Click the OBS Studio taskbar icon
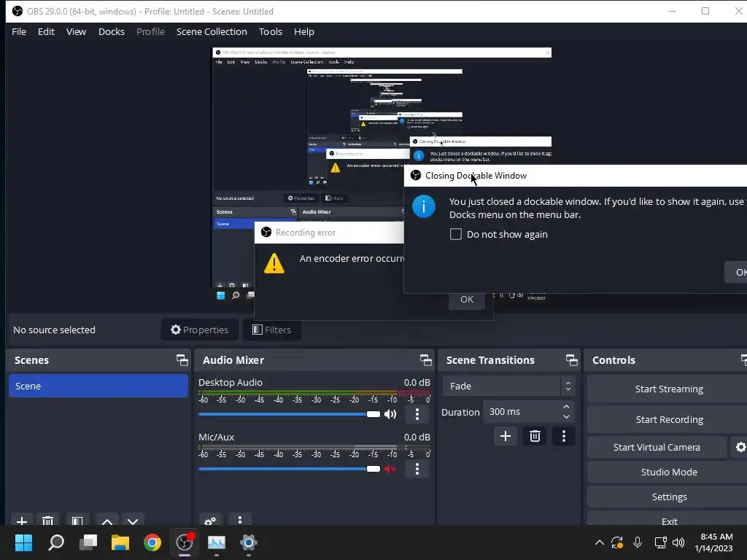Image resolution: width=747 pixels, height=560 pixels. (x=185, y=542)
